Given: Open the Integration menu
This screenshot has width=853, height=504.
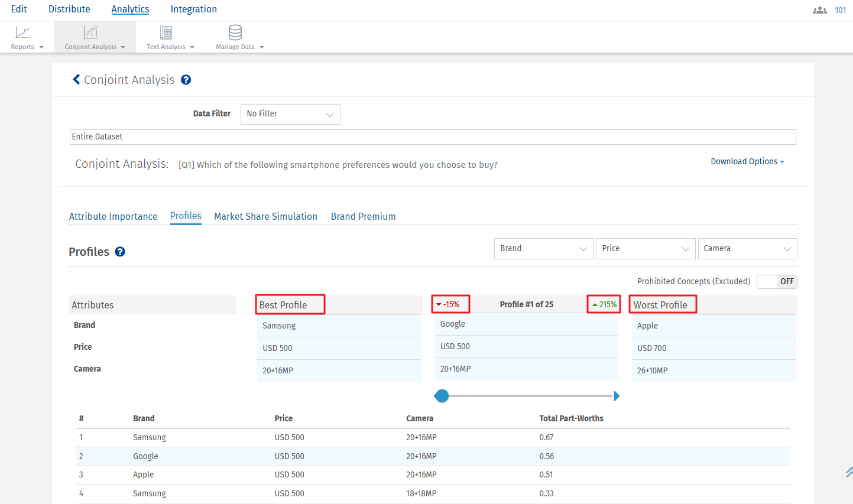Looking at the screenshot, I should click(x=193, y=9).
